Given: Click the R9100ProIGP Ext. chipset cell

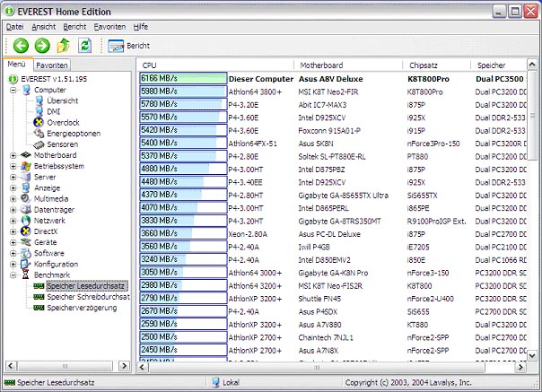Looking at the screenshot, I should [x=437, y=222].
